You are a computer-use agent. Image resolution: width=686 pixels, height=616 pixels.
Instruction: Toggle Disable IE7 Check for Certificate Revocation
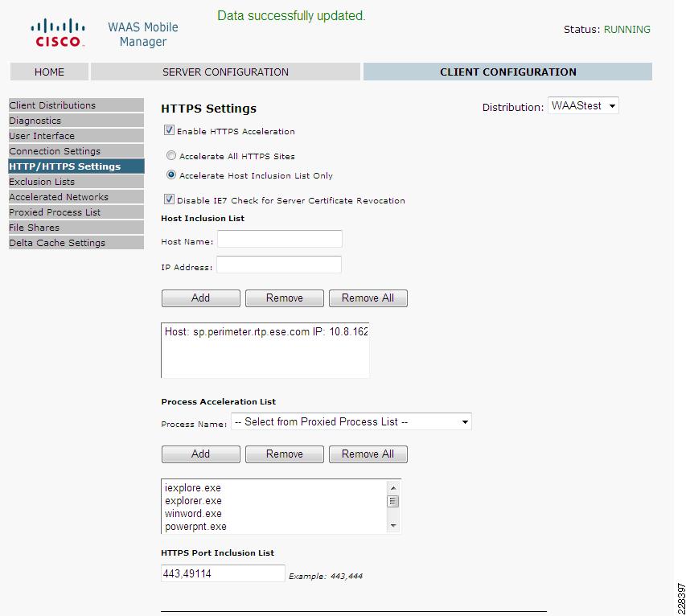(169, 199)
